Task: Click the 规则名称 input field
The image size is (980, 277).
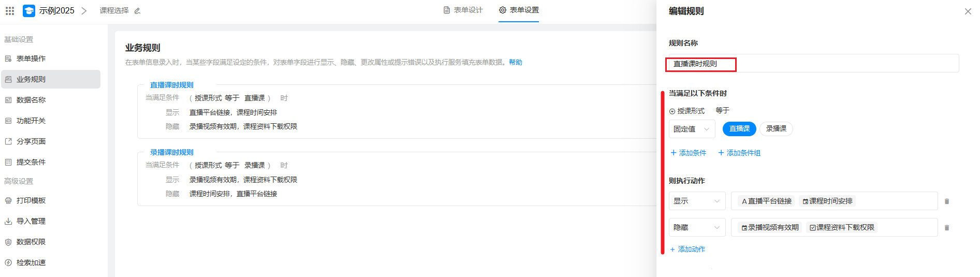Action: [x=813, y=64]
